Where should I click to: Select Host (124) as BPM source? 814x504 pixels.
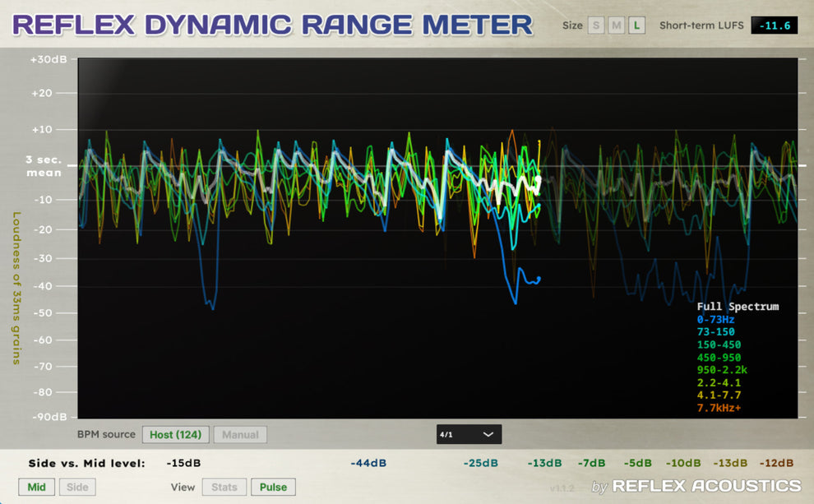[x=175, y=434]
